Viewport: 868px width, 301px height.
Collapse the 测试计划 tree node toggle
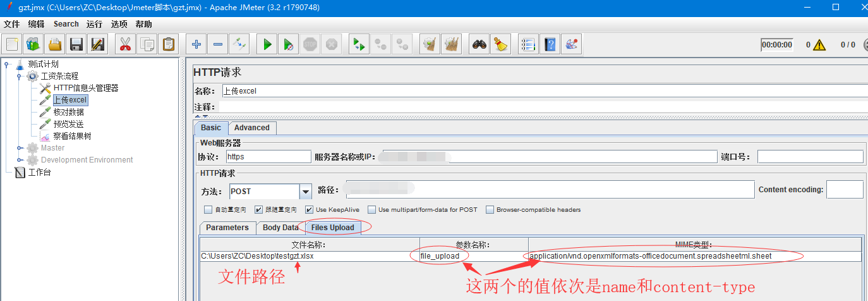point(7,64)
